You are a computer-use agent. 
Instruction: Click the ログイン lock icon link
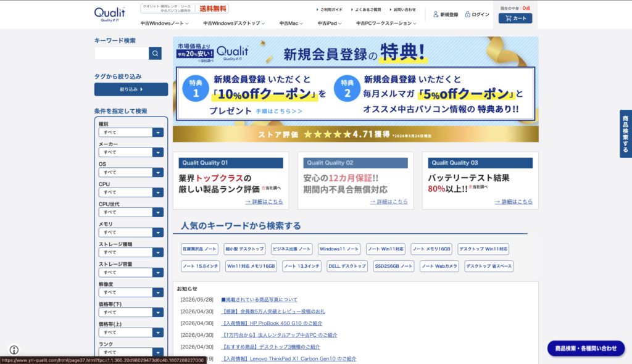tap(477, 15)
